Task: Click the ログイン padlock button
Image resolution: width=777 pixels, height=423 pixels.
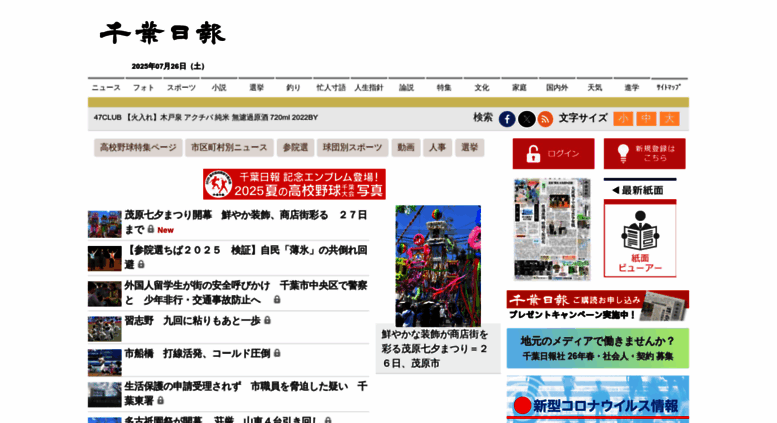Action: 554,154
